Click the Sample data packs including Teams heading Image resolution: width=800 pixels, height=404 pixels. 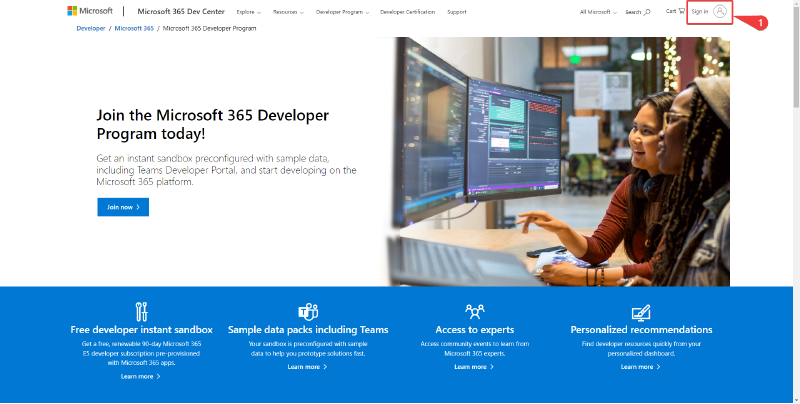(x=308, y=330)
